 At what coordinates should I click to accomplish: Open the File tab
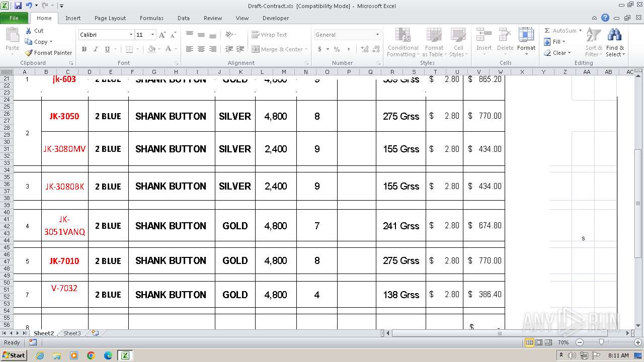point(14,18)
